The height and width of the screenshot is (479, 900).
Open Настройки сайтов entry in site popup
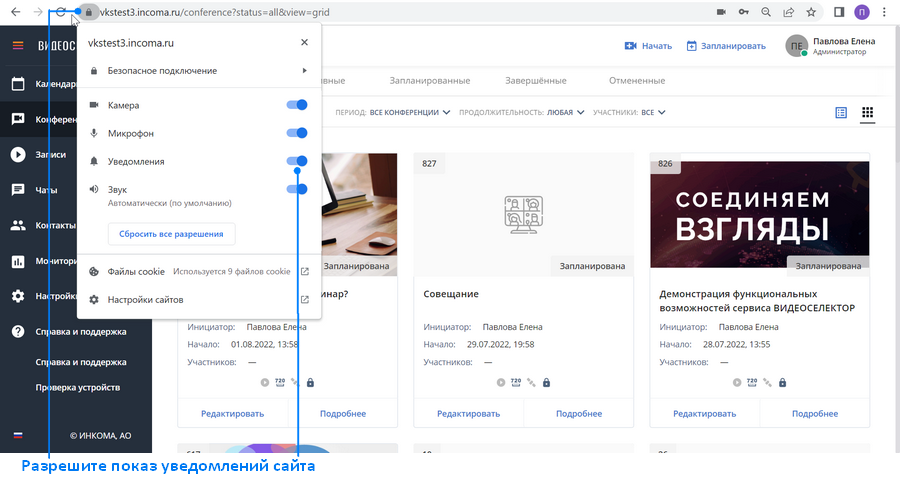tap(199, 299)
